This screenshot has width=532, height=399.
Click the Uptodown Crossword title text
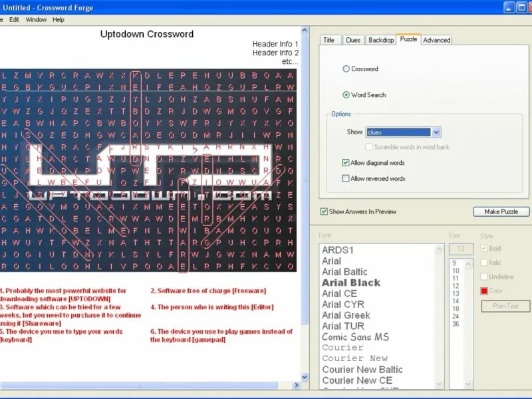(147, 35)
